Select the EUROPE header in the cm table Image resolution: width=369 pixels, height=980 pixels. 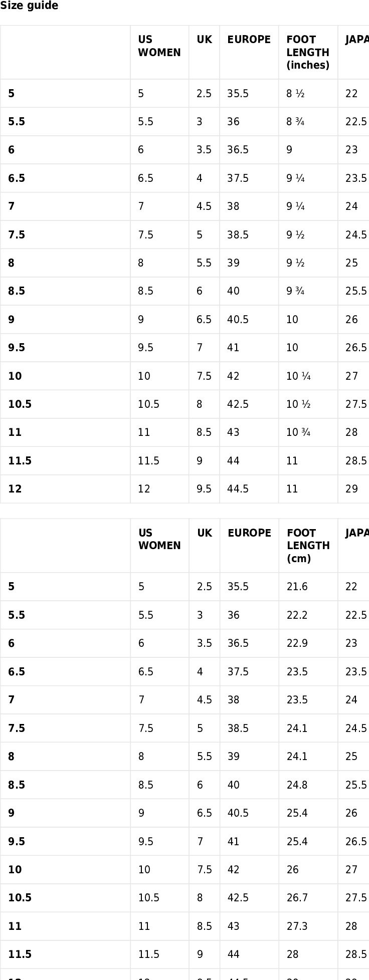[249, 533]
